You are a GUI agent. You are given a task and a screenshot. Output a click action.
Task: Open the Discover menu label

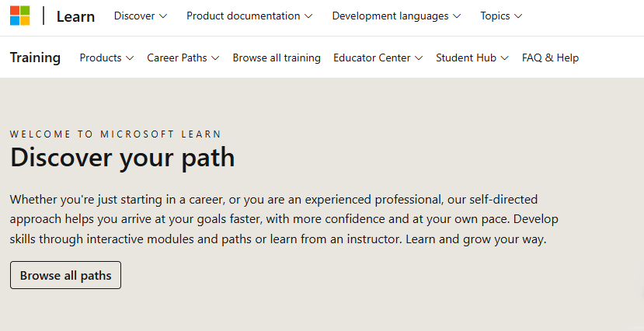click(x=134, y=16)
